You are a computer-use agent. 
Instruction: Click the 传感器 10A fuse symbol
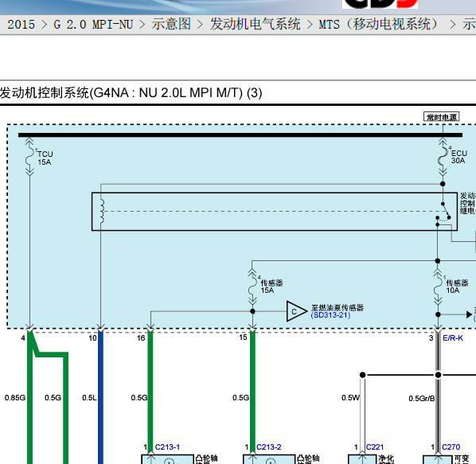coord(438,287)
